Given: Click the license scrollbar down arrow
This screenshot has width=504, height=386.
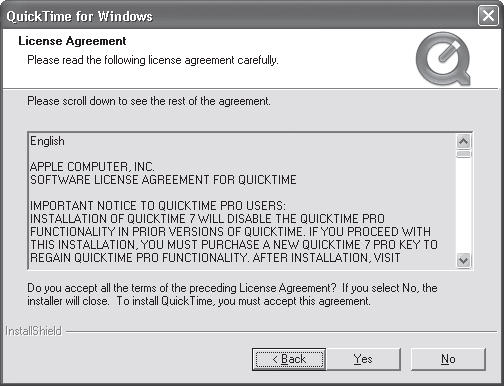Looking at the screenshot, I should pyautogui.click(x=464, y=260).
